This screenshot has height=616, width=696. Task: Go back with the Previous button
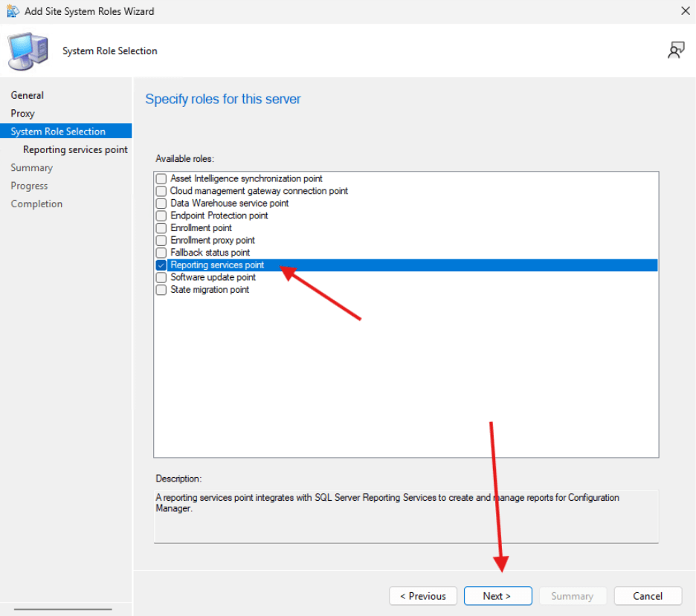[x=423, y=596]
